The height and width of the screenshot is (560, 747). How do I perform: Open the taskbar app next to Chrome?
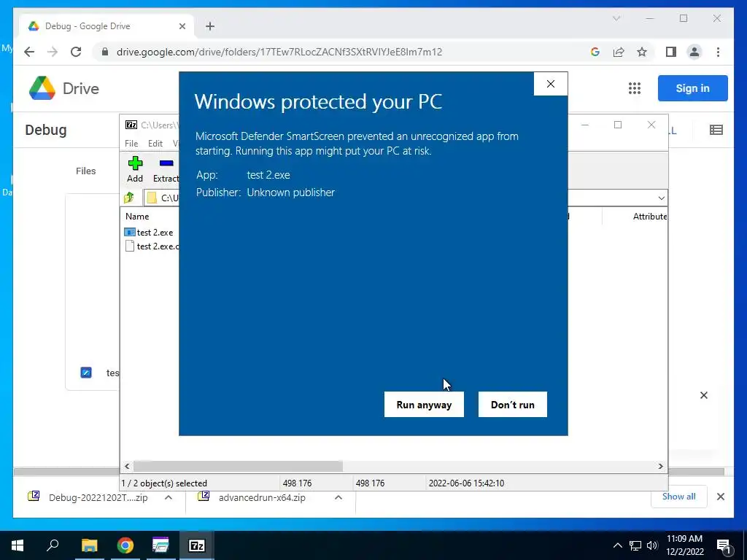click(x=160, y=545)
